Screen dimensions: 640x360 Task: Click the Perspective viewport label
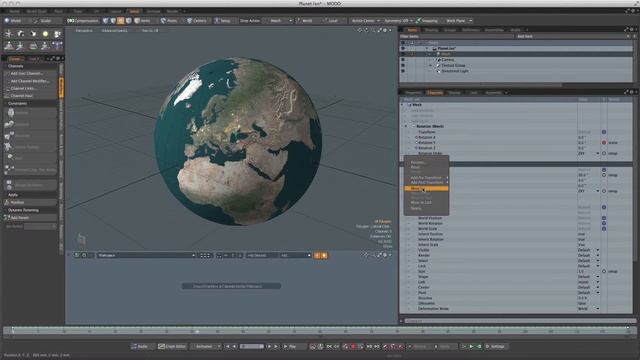84,30
